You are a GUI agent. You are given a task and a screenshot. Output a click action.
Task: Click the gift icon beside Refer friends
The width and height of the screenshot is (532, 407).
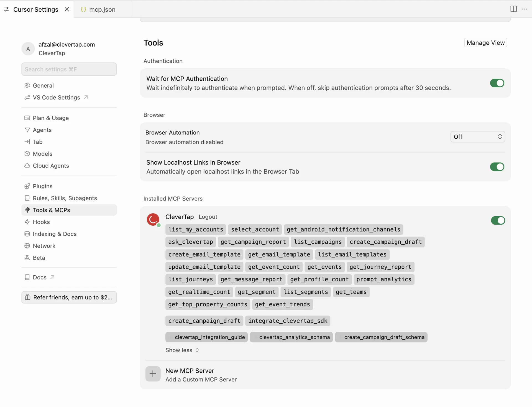(x=28, y=297)
